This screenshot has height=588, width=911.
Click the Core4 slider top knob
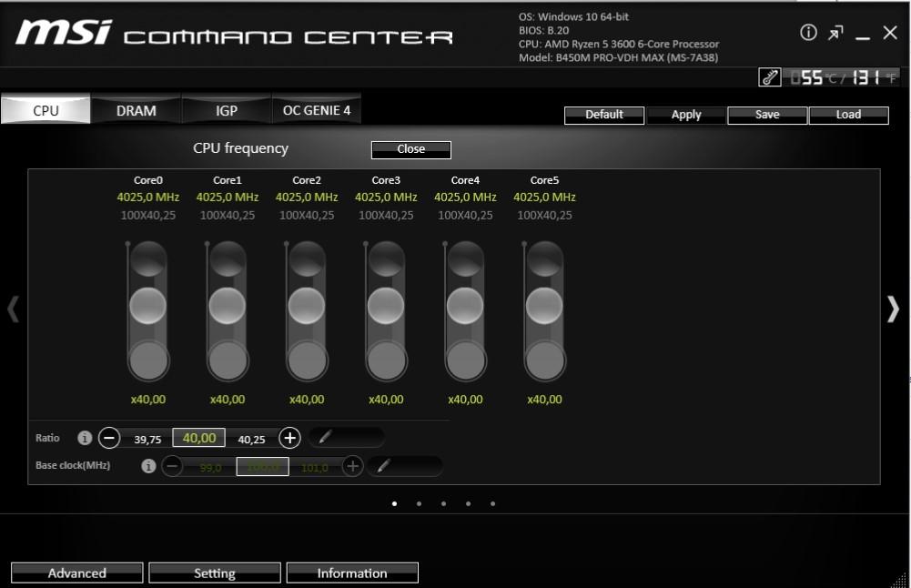(465, 259)
